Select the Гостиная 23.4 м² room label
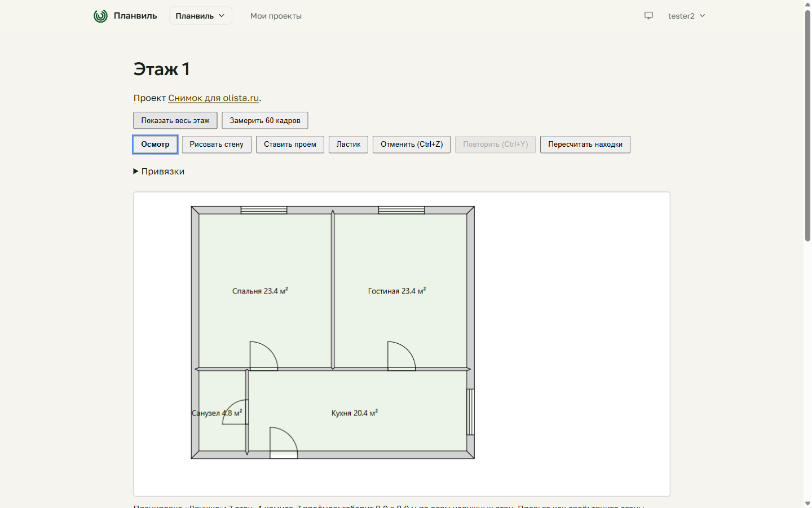This screenshot has width=812, height=508. tap(397, 291)
